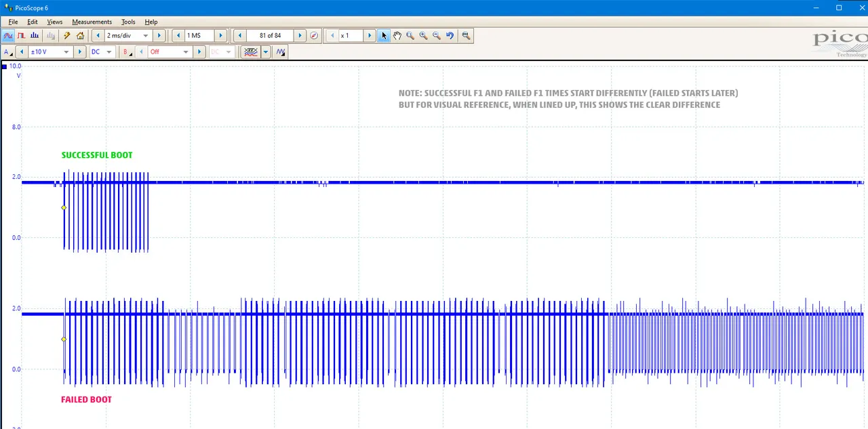Open the Measurements menu
868x429 pixels.
click(x=92, y=22)
